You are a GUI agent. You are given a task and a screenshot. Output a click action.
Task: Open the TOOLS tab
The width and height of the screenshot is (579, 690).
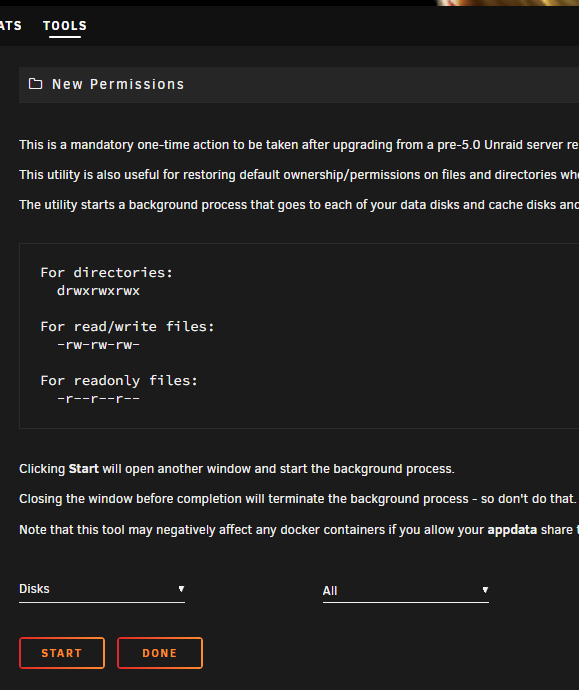[x=65, y=26]
